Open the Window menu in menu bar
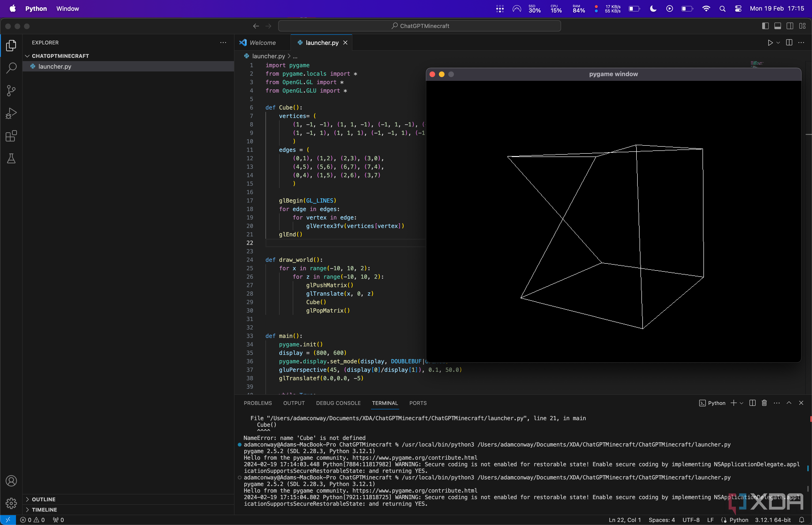Viewport: 812px width, 525px height. [x=67, y=8]
